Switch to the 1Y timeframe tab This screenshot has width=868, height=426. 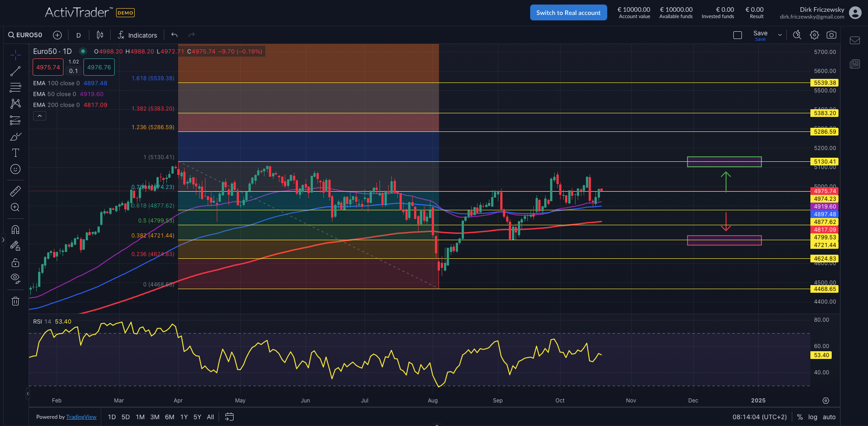tap(184, 416)
